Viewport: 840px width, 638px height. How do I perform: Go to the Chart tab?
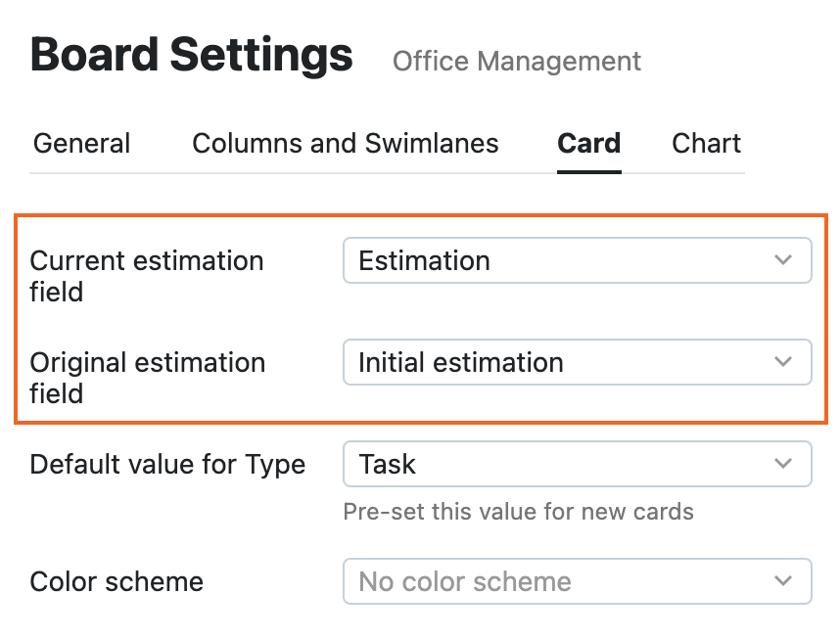coord(706,144)
